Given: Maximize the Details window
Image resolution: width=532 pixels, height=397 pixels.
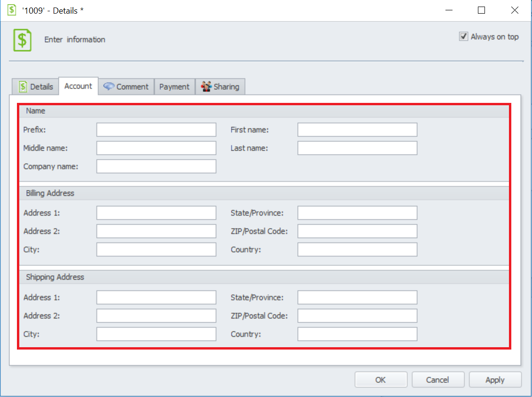Looking at the screenshot, I should [481, 10].
